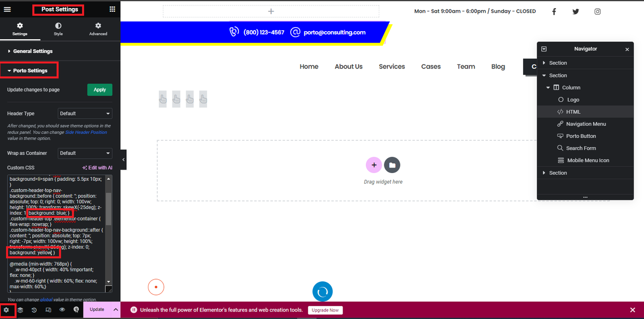Follow the global theme option link

coord(46,299)
